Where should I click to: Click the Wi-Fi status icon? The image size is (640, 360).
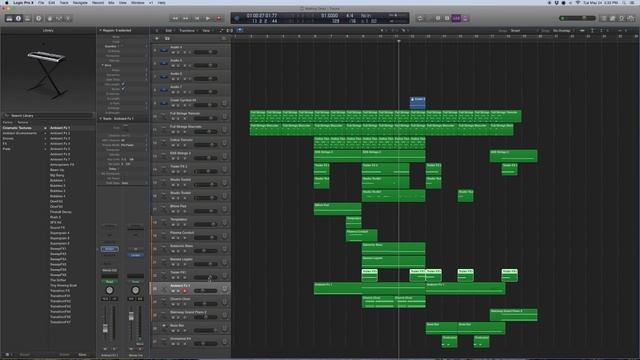[x=578, y=2]
